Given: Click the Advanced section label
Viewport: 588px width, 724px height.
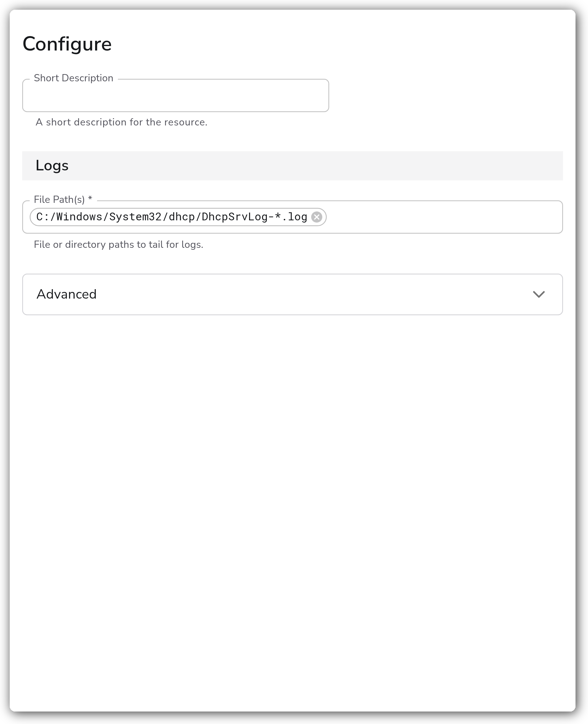Looking at the screenshot, I should [x=66, y=294].
